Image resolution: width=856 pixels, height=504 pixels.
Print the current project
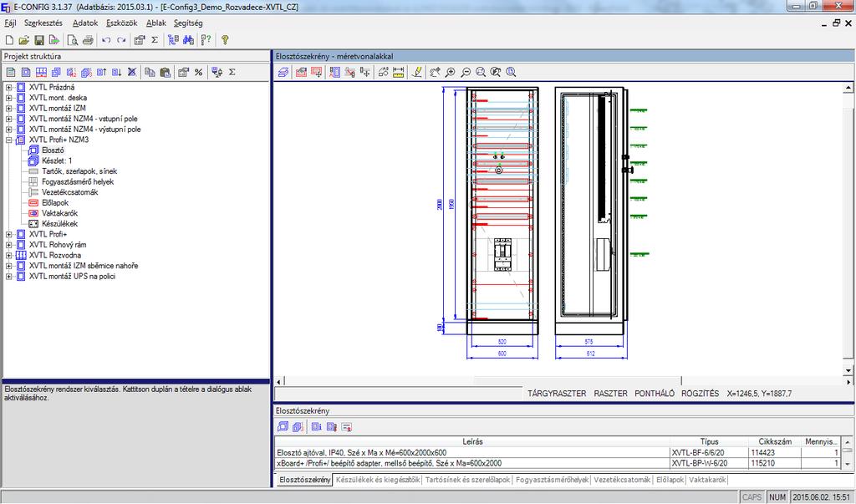(88, 40)
